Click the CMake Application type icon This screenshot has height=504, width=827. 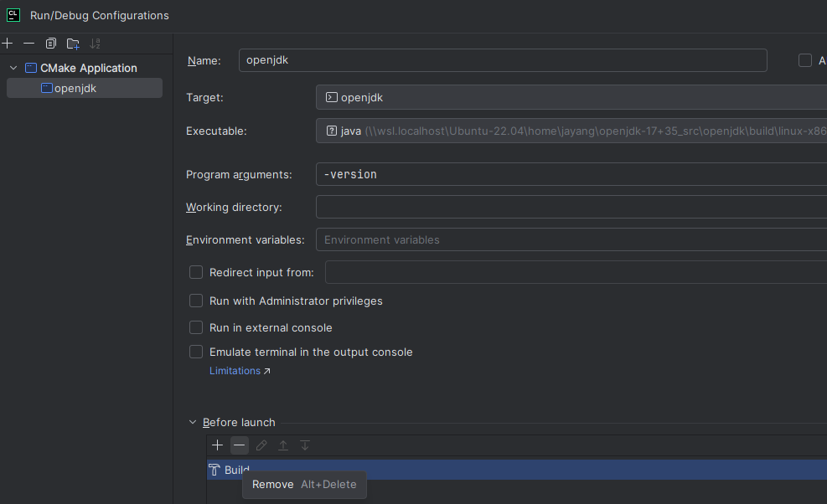click(x=31, y=68)
